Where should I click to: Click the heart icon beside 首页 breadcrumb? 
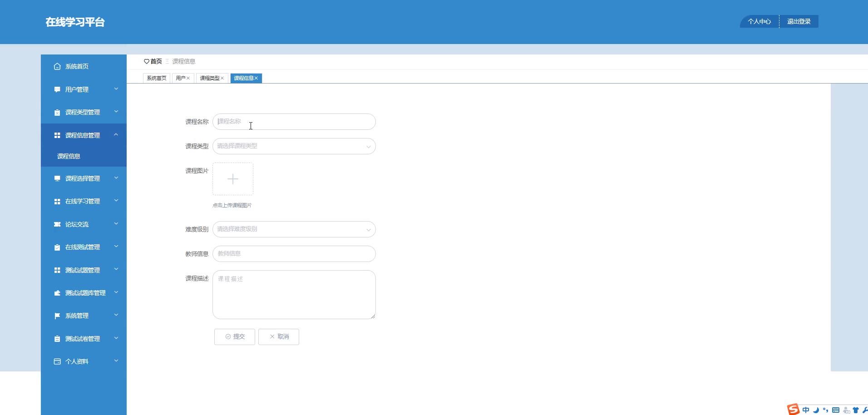tap(147, 61)
